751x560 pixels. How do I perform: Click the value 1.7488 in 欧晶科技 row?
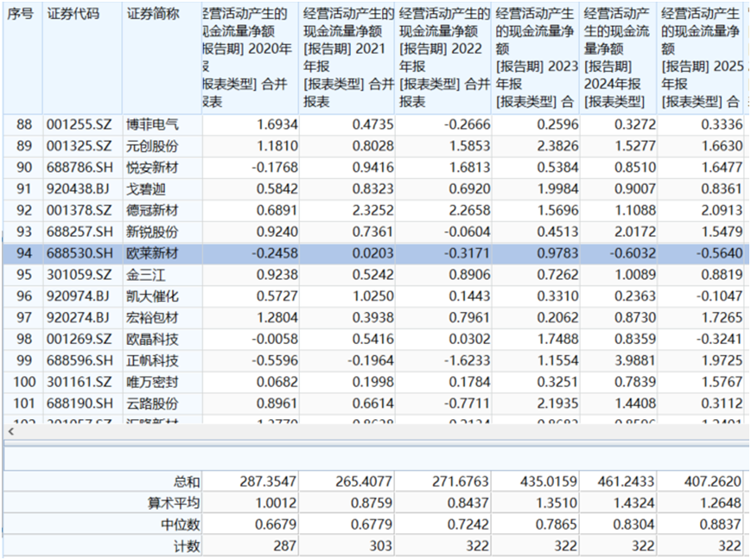[x=557, y=339]
